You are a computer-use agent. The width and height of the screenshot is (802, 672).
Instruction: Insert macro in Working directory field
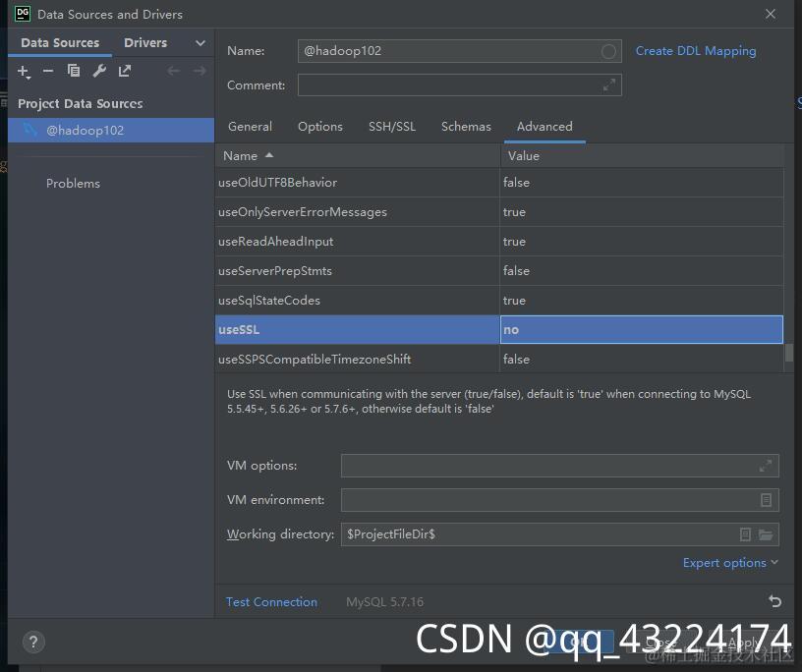pos(745,534)
